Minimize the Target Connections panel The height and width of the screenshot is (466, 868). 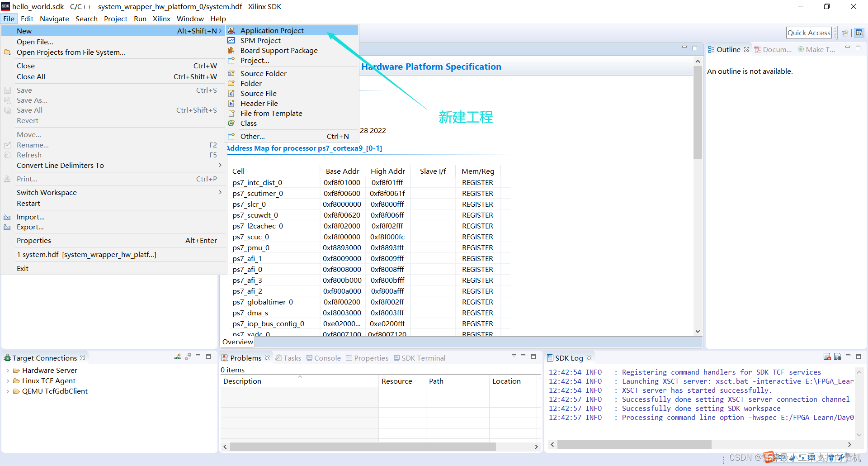click(198, 356)
